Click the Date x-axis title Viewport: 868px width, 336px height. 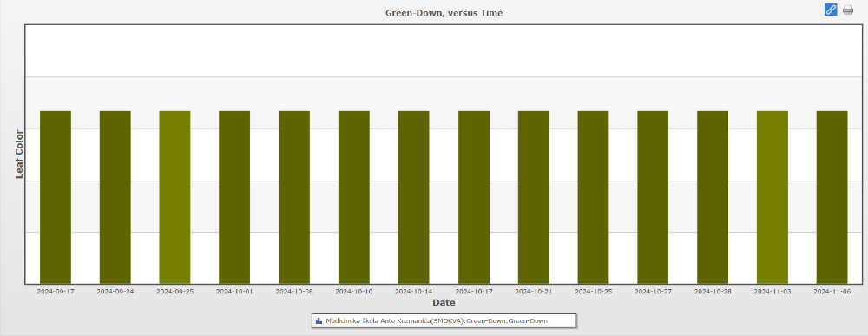tap(444, 303)
